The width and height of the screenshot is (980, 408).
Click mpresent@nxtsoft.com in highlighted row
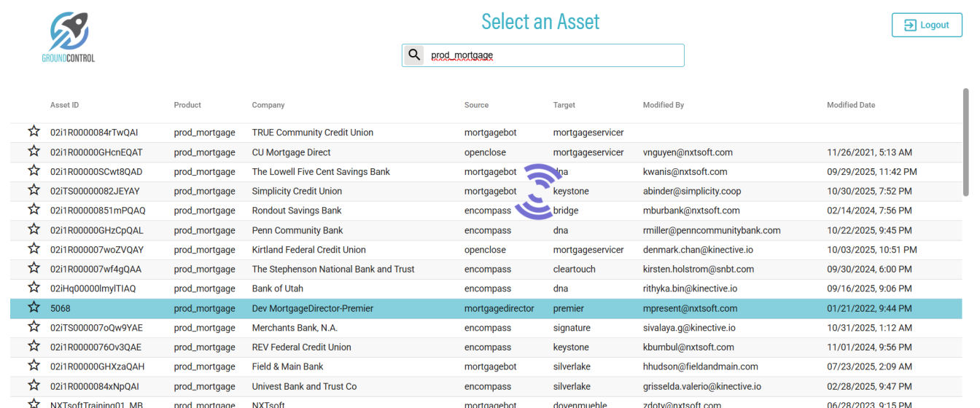pyautogui.click(x=691, y=308)
